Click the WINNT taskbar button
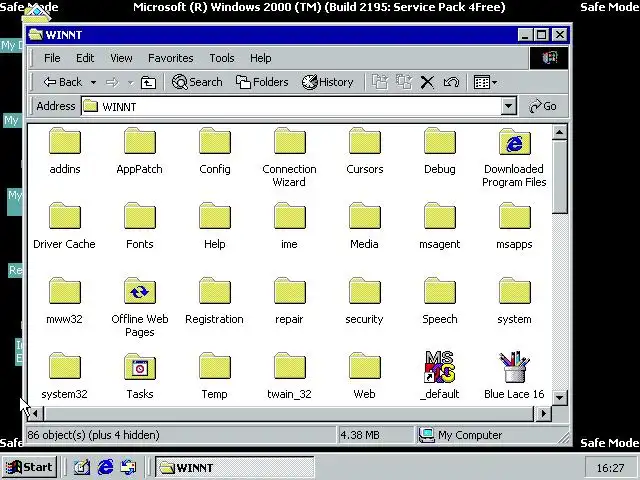The height and width of the screenshot is (480, 640). pos(235,468)
